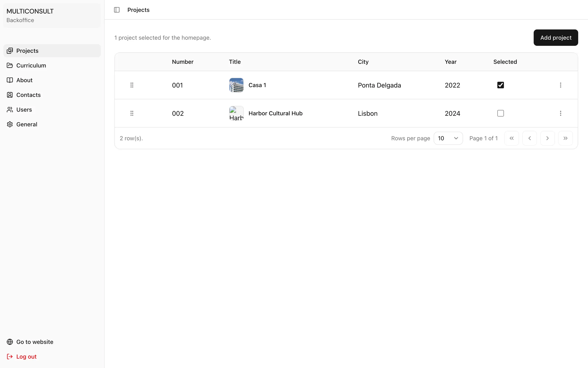Click the City column header
The image size is (588, 368).
[363, 62]
